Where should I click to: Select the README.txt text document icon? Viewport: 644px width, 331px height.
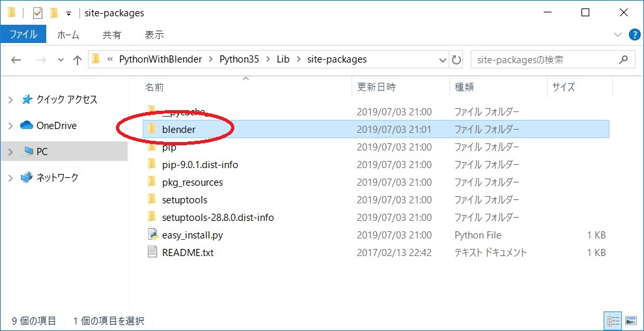click(152, 252)
